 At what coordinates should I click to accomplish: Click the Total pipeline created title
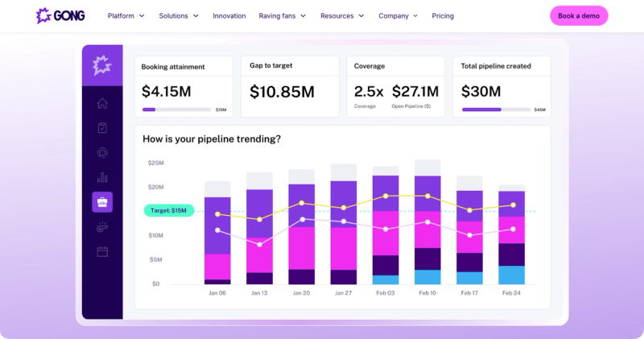[496, 66]
